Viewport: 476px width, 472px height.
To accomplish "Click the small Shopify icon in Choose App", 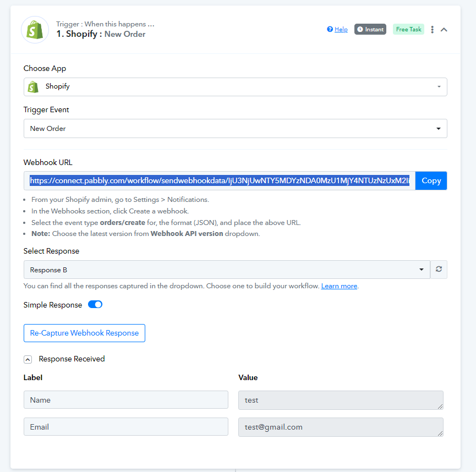I will tap(33, 87).
